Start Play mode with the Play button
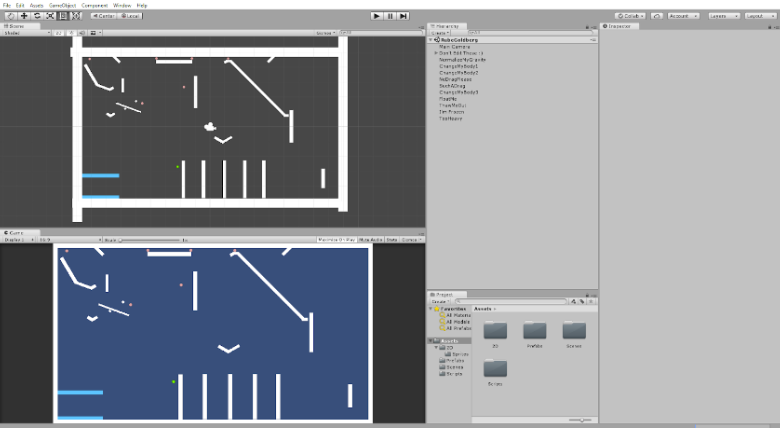 click(377, 16)
